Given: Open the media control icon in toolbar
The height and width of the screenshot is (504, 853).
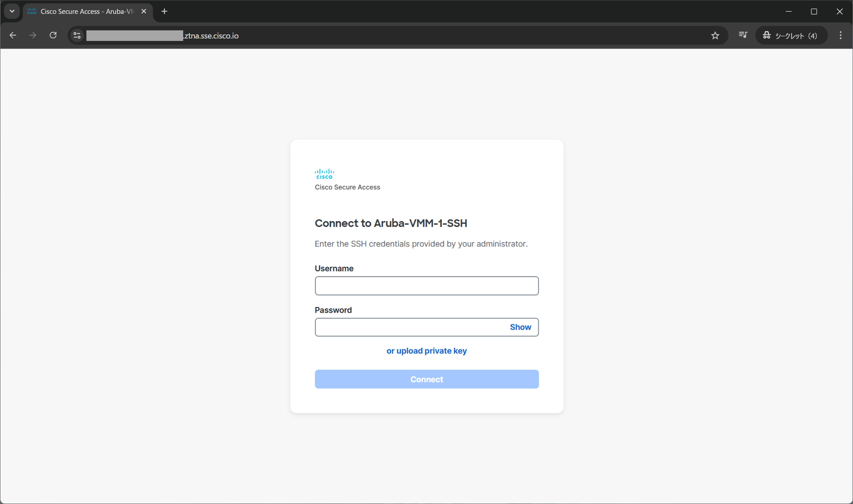Looking at the screenshot, I should 743,35.
